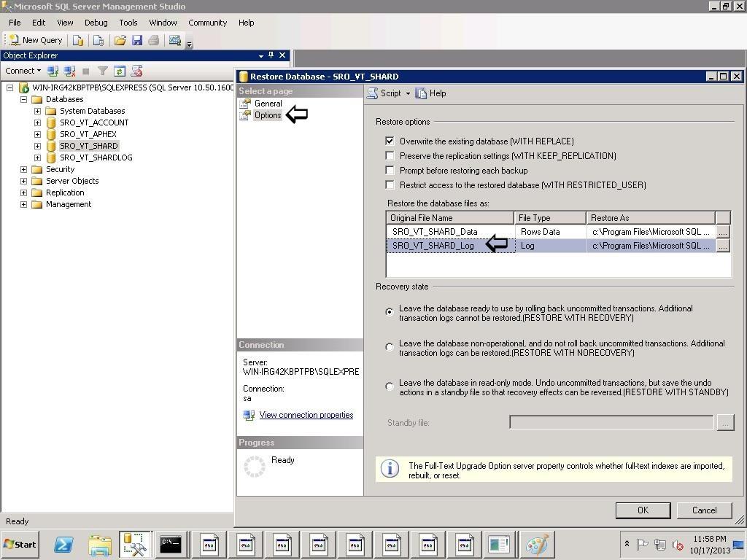
Task: Collapse the server root node
Action: (x=9, y=87)
